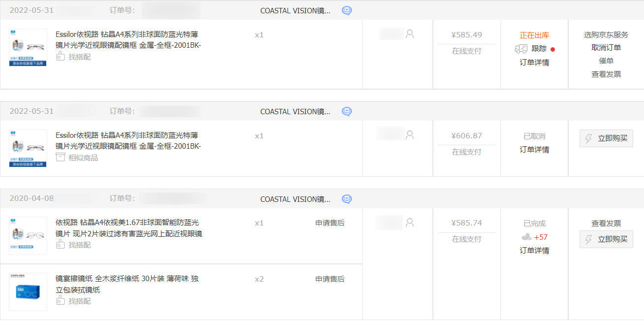The height and width of the screenshot is (322, 644).
Task: Open 订单详情 for the 已取消 order
Action: [x=534, y=149]
